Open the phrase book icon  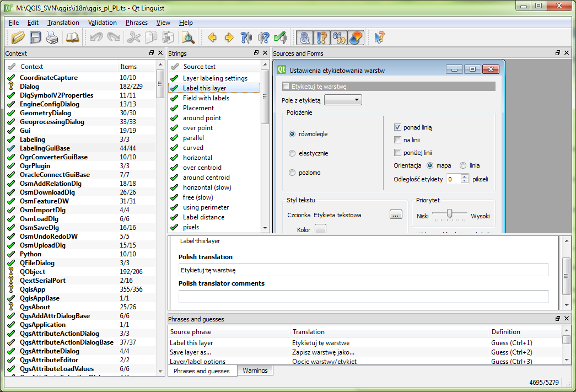(x=72, y=37)
